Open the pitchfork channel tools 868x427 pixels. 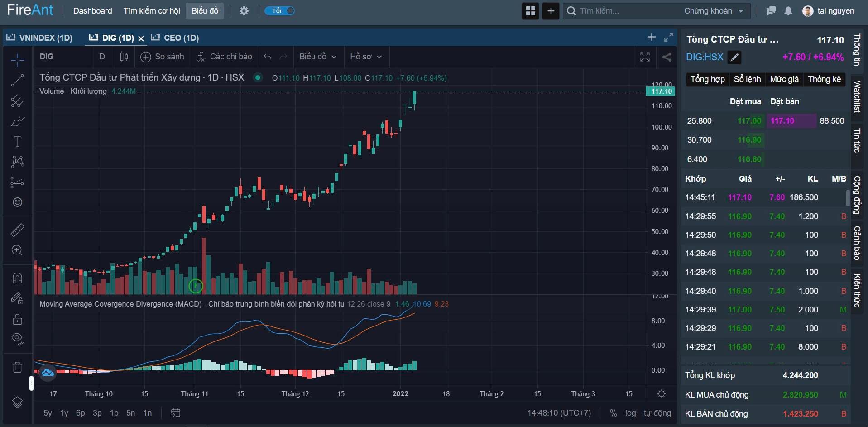pos(17,101)
